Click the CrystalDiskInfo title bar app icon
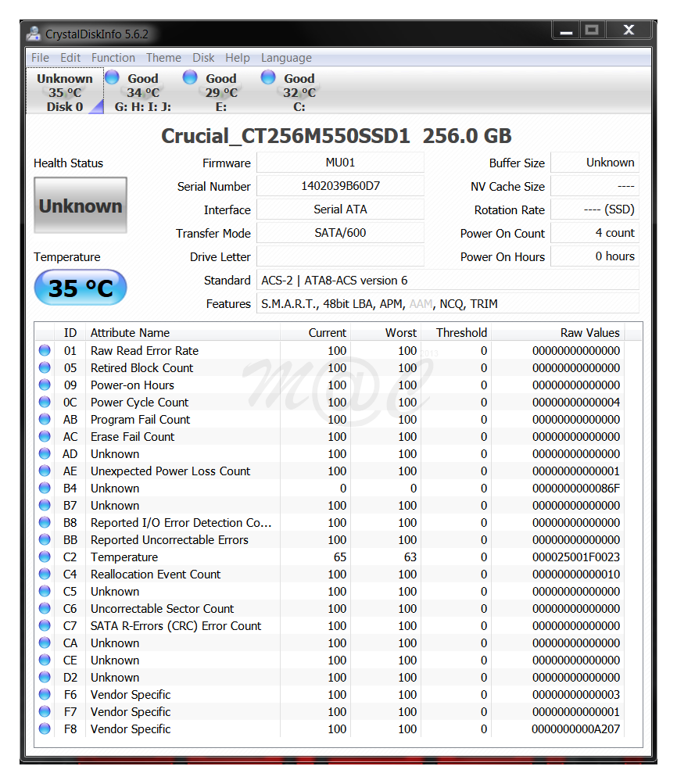 [34, 34]
